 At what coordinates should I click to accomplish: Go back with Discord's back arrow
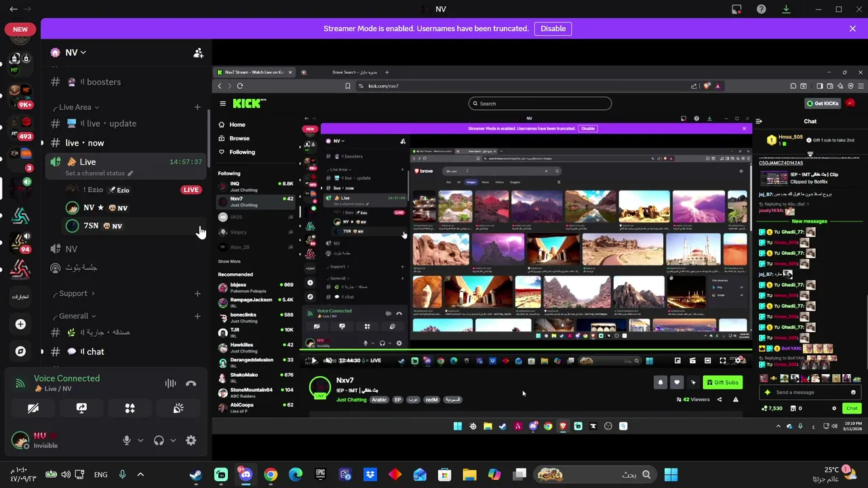coord(14,9)
